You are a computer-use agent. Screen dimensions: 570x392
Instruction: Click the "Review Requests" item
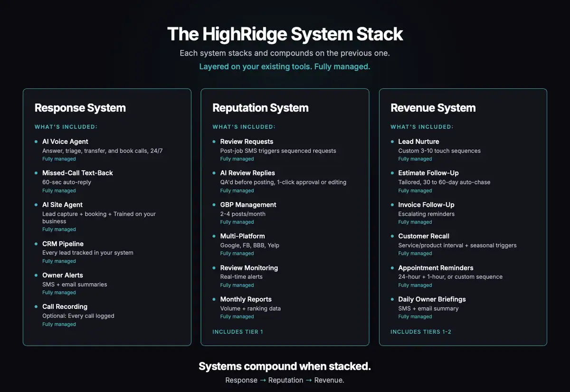[x=247, y=142]
